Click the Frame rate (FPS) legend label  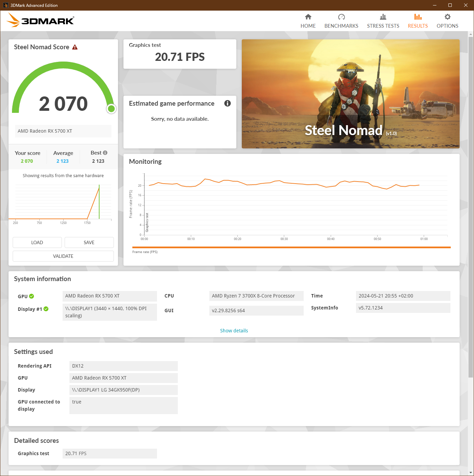(145, 252)
